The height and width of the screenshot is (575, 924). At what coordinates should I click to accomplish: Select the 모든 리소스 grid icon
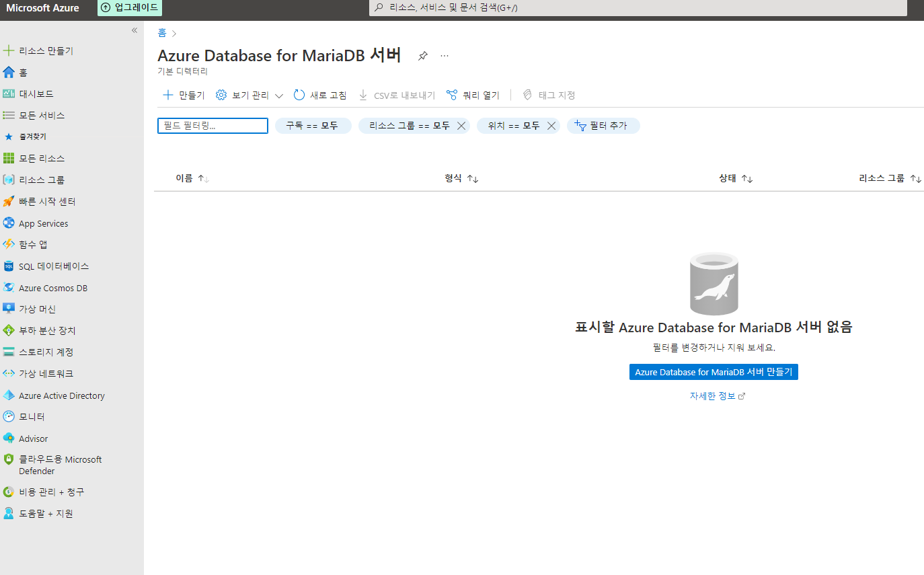(9, 158)
